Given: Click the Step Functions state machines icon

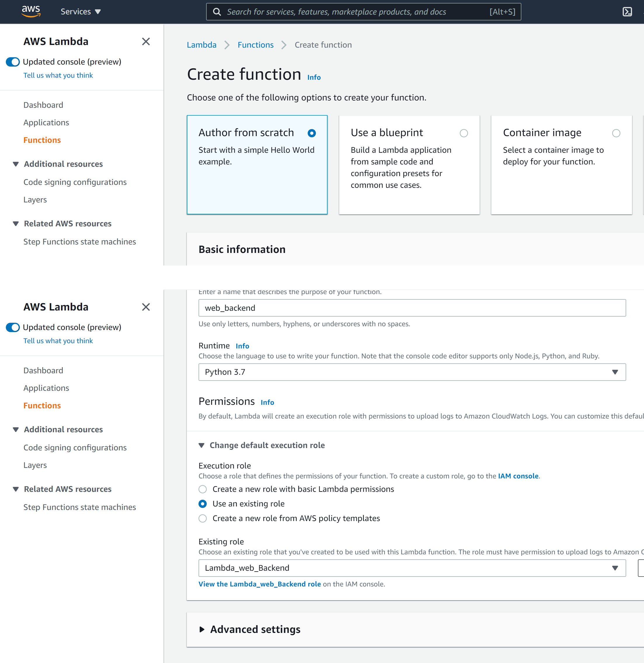Looking at the screenshot, I should pos(80,241).
